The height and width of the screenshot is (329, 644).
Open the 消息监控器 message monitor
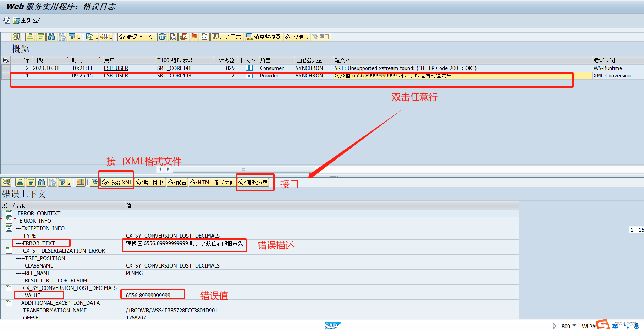point(264,37)
